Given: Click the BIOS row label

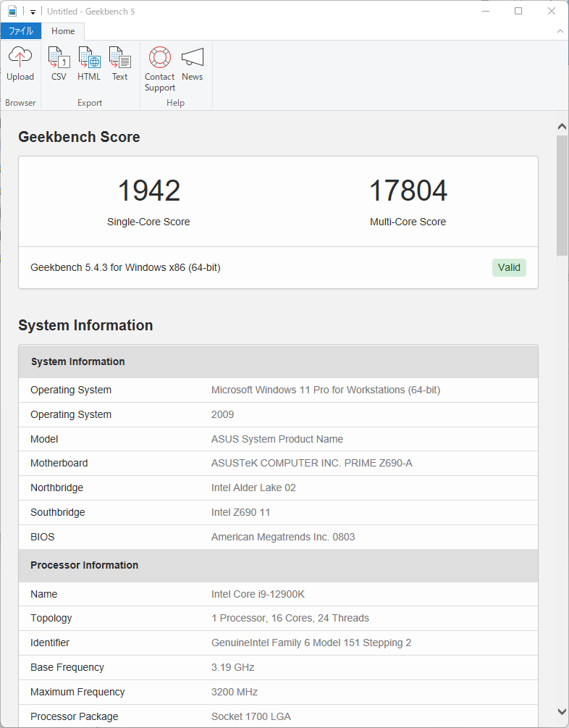Looking at the screenshot, I should coord(43,537).
